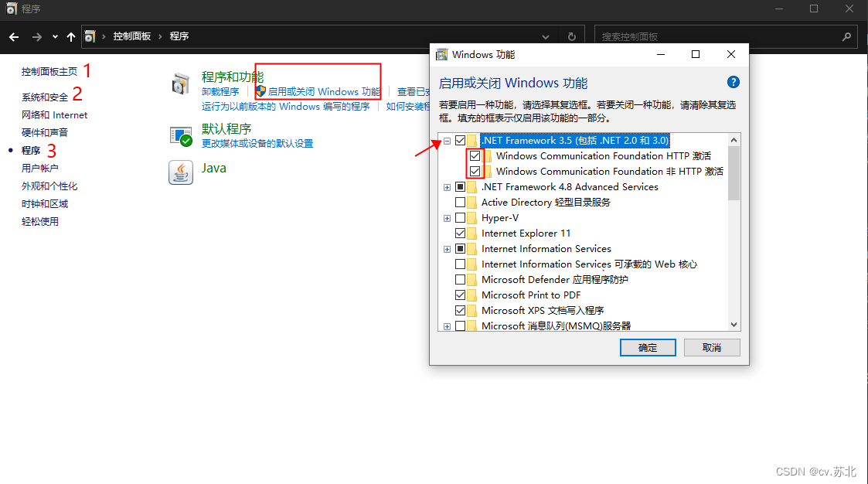Uncheck Internet Explorer 11 checkbox
This screenshot has width=868, height=484.
tap(460, 233)
